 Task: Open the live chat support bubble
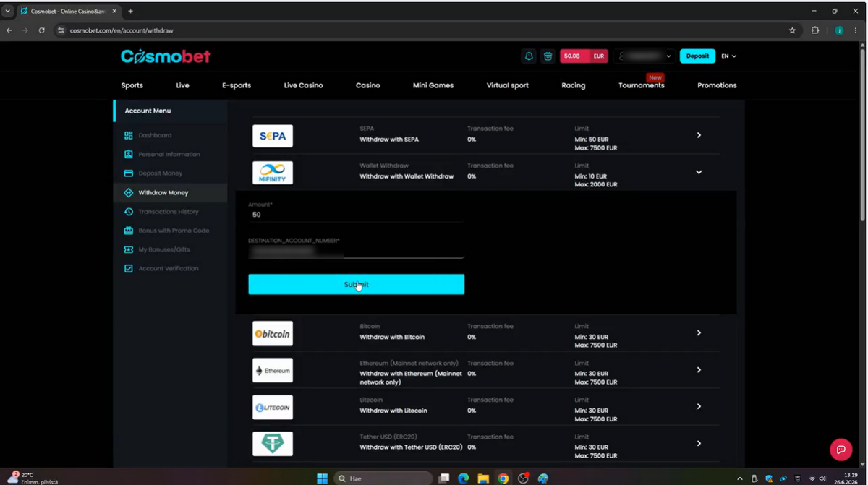click(x=841, y=450)
